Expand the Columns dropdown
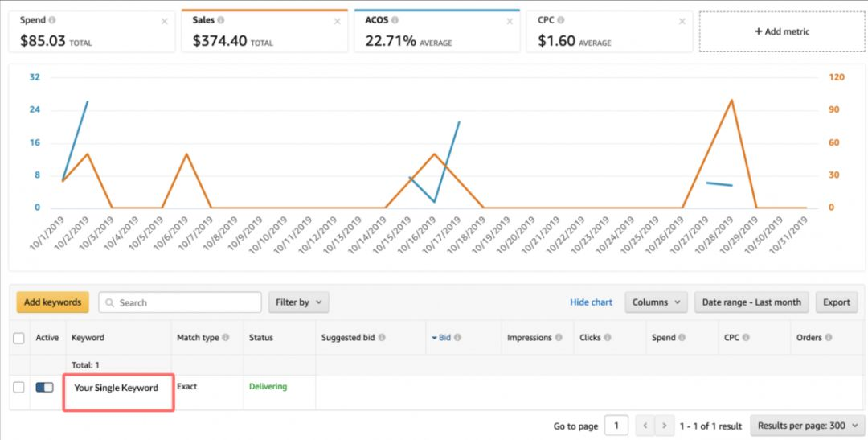Viewport: 868px width, 440px height. [656, 302]
